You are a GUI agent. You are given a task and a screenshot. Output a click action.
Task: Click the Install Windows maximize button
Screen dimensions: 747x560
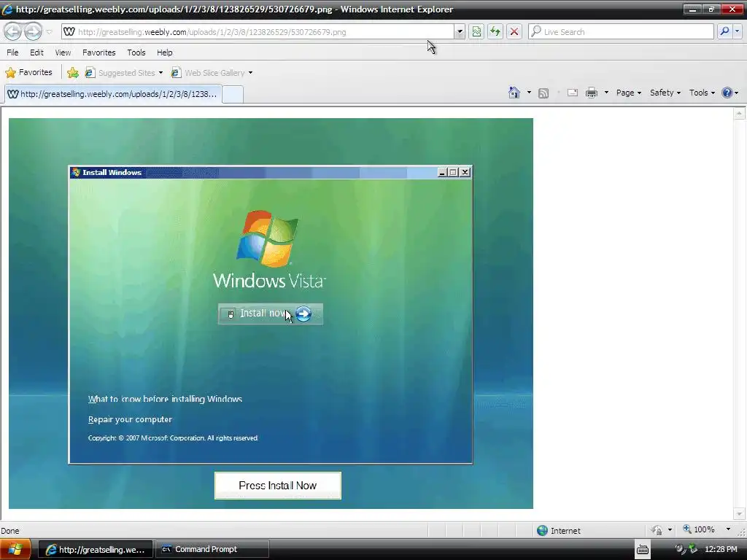click(453, 172)
